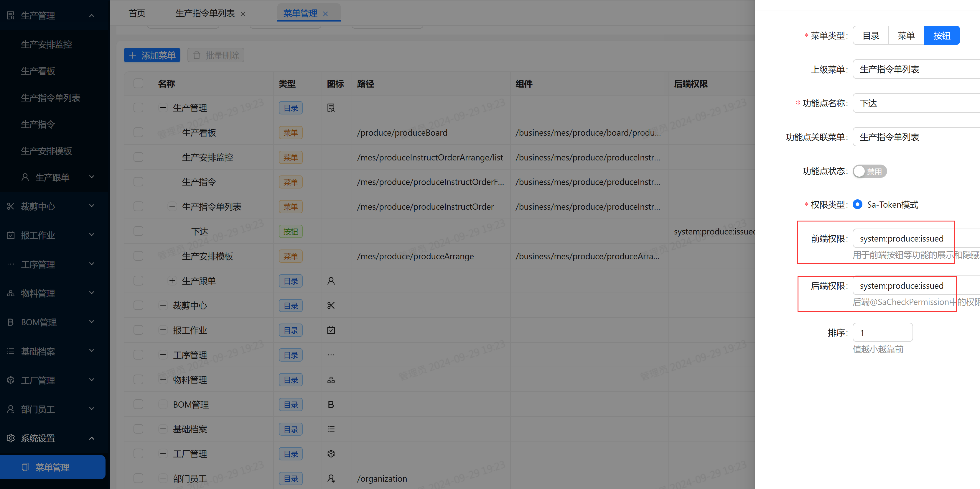Viewport: 980px width, 489px height.
Task: Select 菜单 as menu type
Action: pos(906,35)
